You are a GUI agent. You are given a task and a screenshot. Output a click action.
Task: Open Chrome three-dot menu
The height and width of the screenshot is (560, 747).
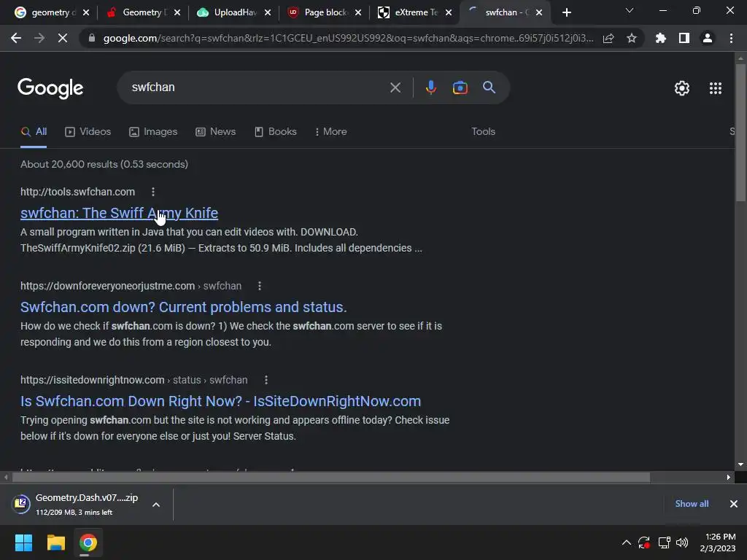[731, 38]
